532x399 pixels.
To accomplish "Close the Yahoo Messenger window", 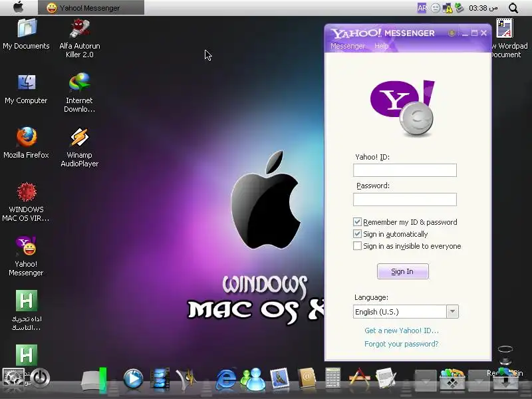I will 484,33.
